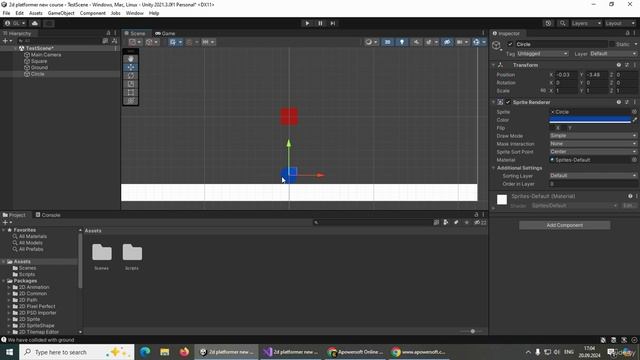
Task: Click the Pause button
Action: [320, 23]
